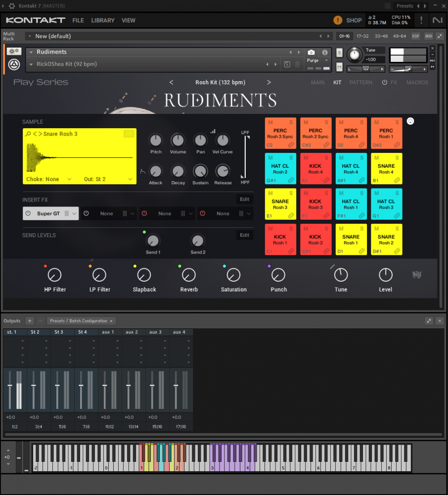448x495 pixels.
Task: Toggle the AUX panel icon
Action: [x=428, y=36]
